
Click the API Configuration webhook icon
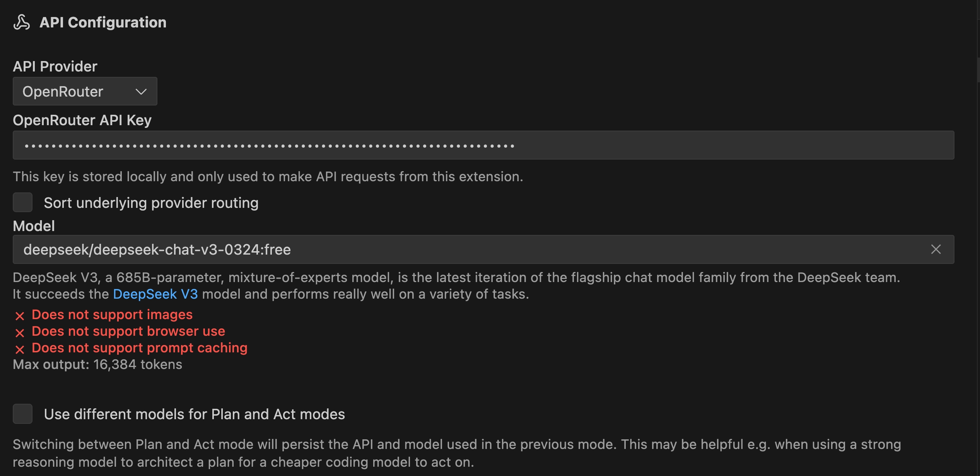point(22,22)
